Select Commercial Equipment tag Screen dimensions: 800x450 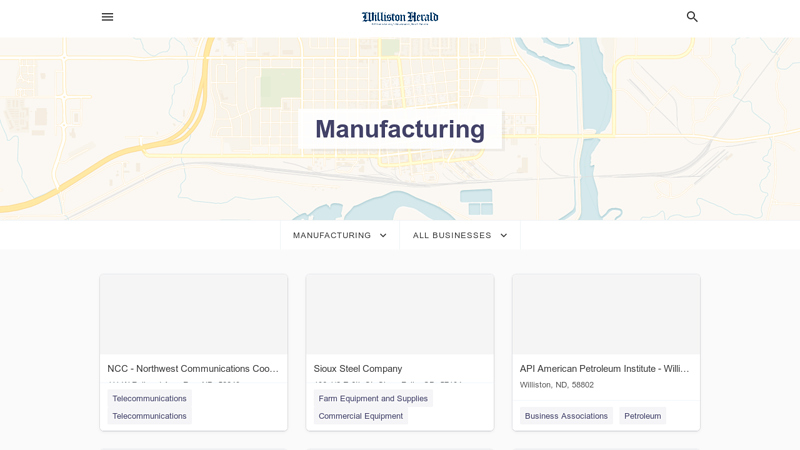click(x=361, y=416)
